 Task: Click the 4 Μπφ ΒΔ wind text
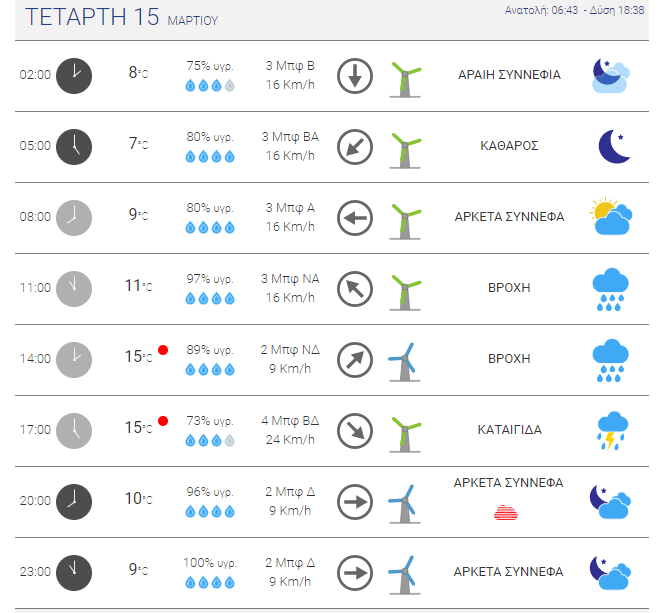point(290,420)
